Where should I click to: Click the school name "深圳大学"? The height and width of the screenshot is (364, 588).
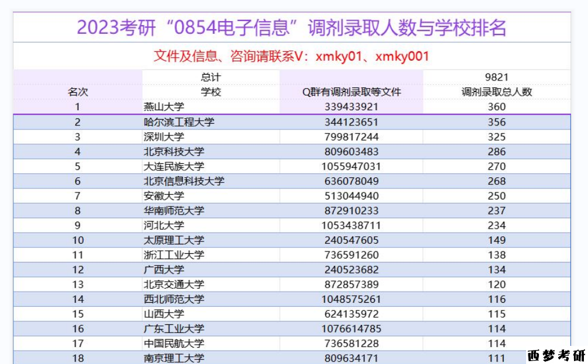(164, 136)
